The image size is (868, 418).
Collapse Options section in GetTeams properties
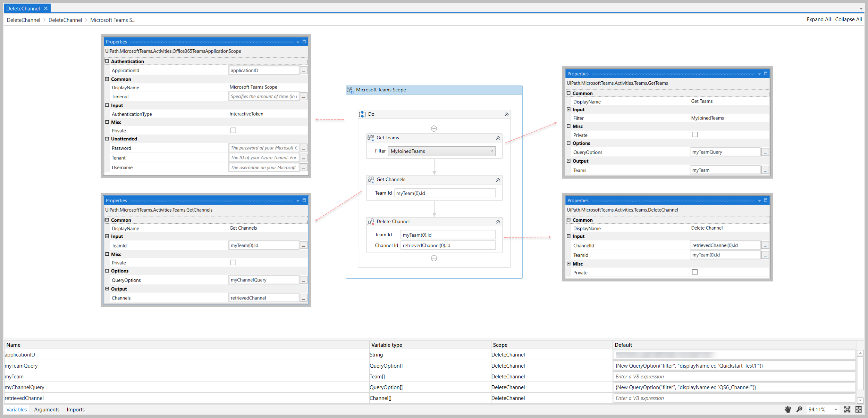[569, 143]
